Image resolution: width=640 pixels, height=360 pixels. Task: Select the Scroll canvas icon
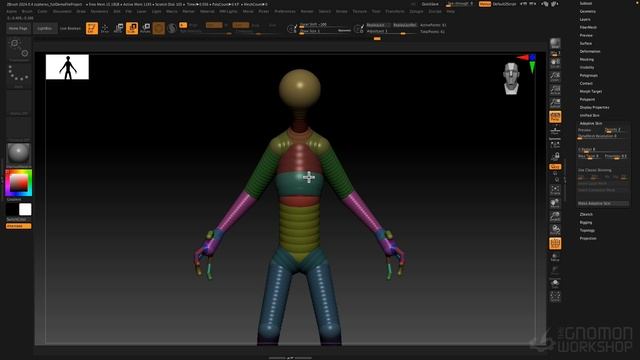(x=555, y=63)
